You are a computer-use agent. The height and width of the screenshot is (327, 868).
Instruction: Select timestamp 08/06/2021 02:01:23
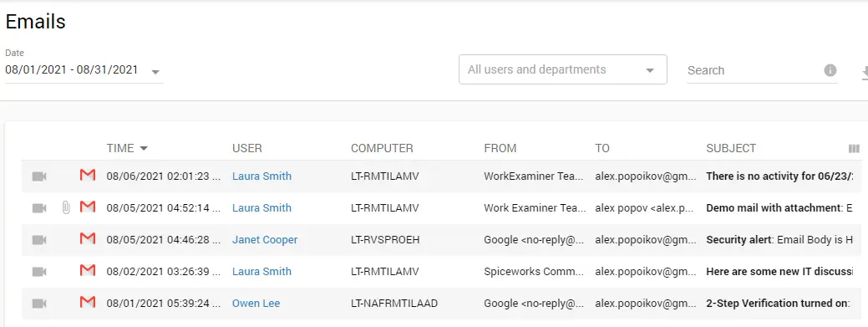click(164, 176)
